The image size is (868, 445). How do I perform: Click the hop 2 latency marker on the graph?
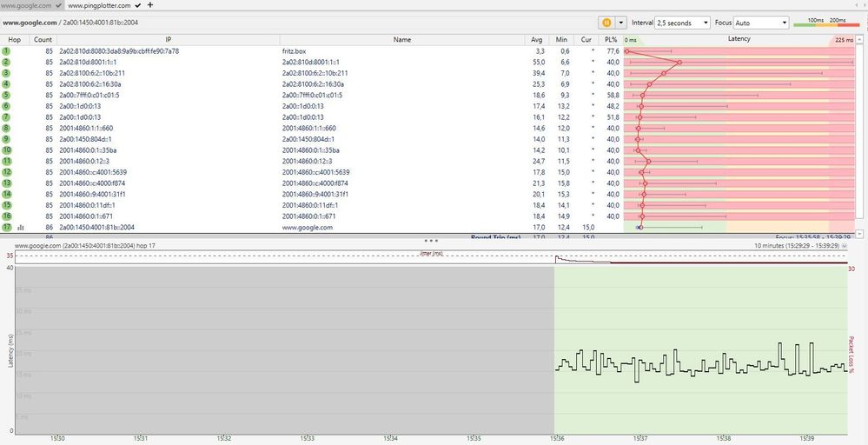[x=679, y=62]
